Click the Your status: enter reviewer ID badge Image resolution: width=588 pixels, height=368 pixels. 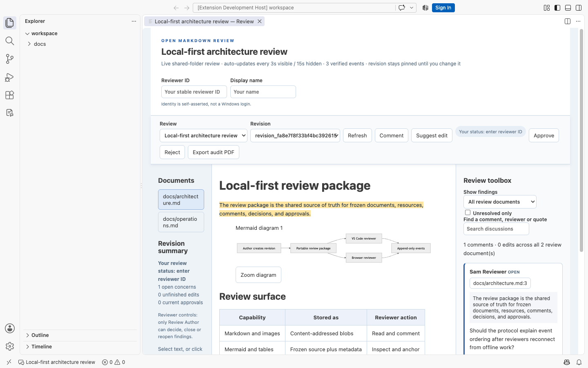pos(490,132)
